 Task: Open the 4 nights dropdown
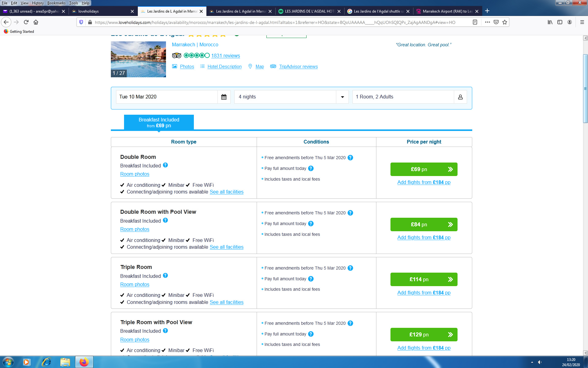tap(291, 97)
